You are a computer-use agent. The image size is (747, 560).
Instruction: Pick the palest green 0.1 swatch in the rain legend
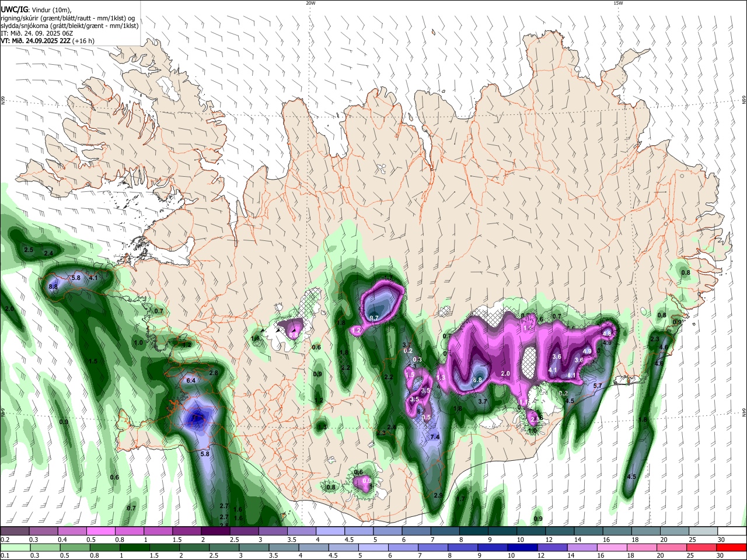15,547
